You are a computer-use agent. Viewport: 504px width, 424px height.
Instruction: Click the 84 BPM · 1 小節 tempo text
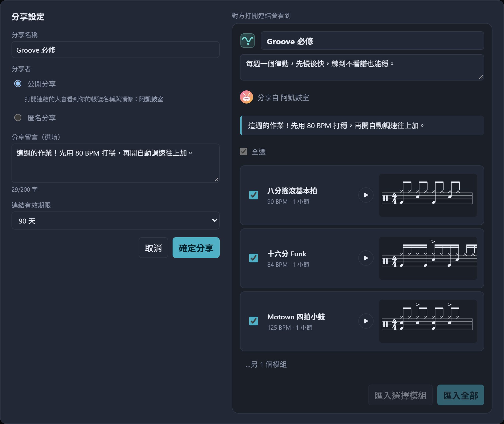288,265
